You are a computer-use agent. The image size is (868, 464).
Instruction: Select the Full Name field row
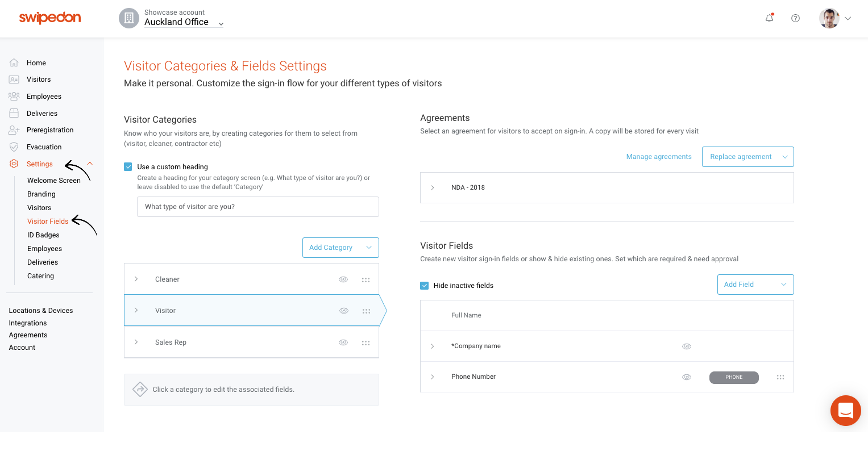point(607,315)
